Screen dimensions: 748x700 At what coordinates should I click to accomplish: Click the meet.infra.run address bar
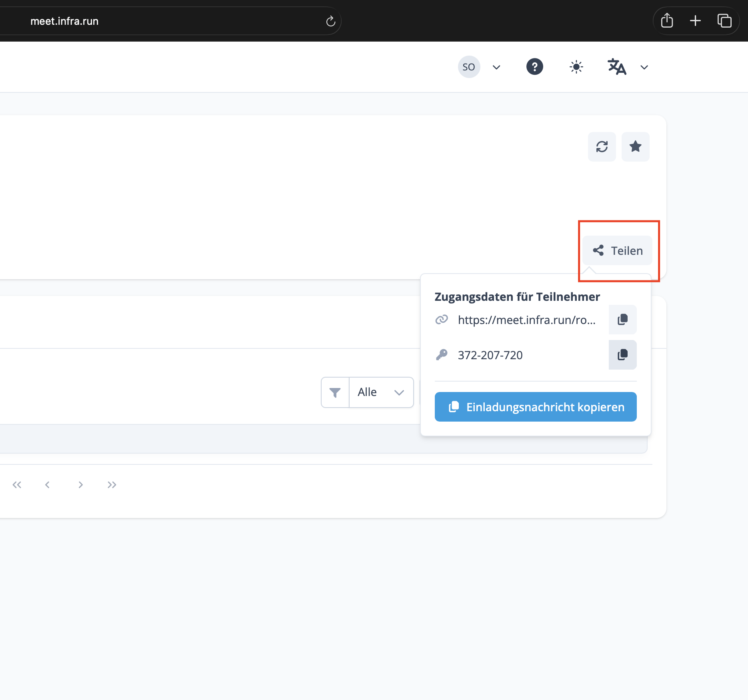coord(160,21)
